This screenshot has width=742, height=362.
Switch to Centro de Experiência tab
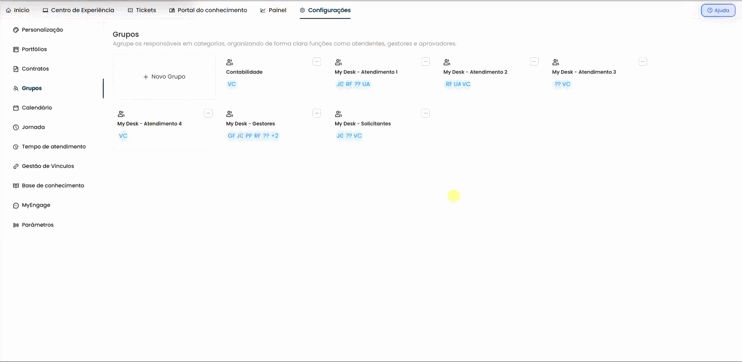78,10
